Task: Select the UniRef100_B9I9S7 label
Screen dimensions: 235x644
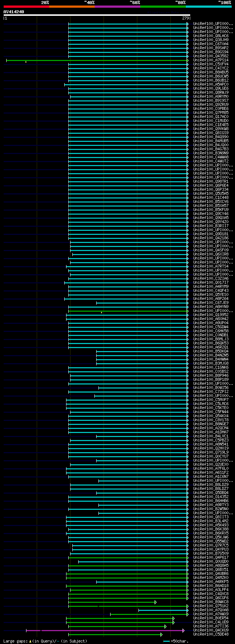Action: click(x=211, y=101)
